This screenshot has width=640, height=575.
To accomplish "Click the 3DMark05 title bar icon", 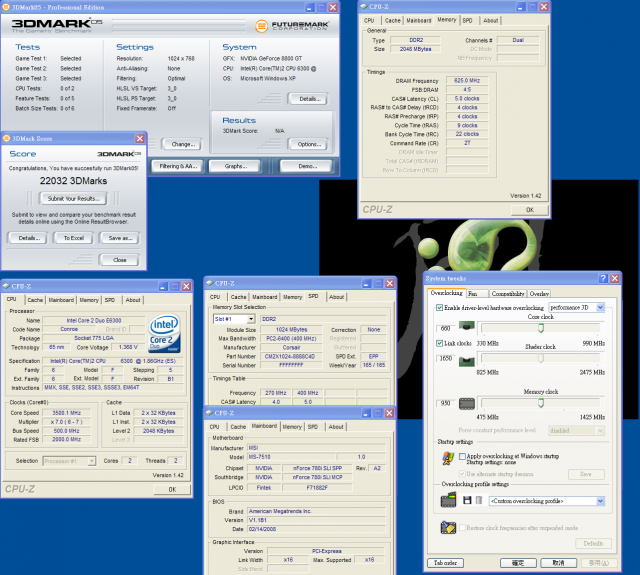I will click(6, 7).
